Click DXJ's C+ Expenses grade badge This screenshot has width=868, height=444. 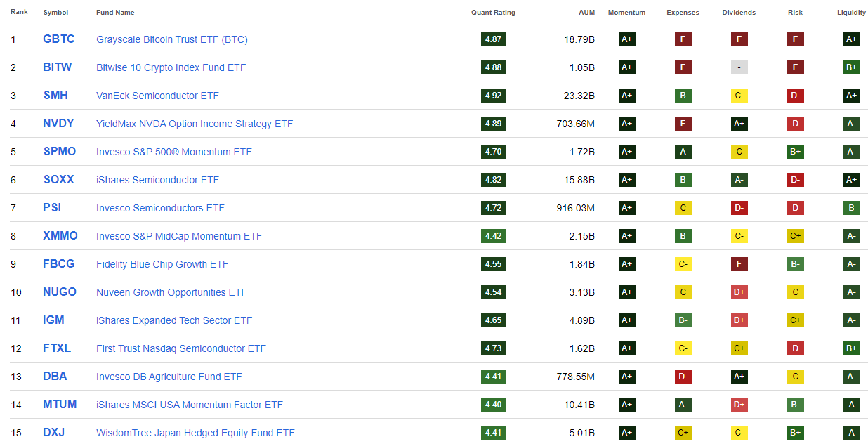click(683, 433)
